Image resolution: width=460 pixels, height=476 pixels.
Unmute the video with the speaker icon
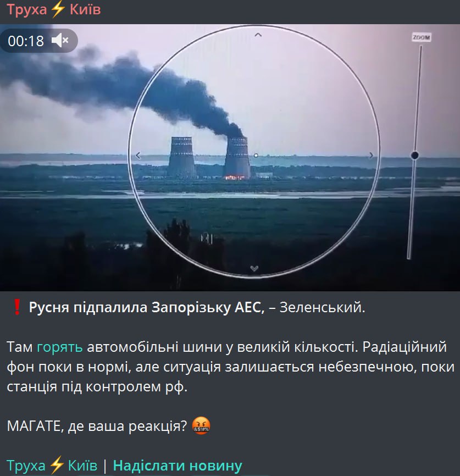pyautogui.click(x=60, y=40)
